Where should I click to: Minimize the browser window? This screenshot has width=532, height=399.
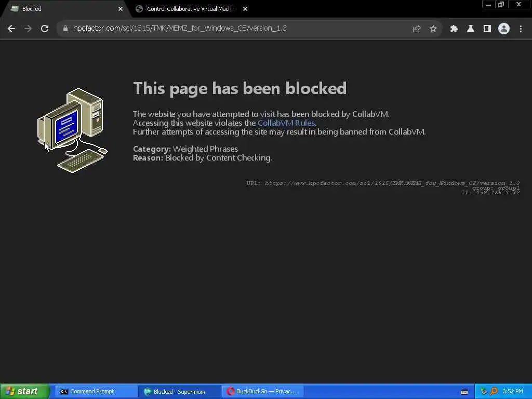[488, 5]
